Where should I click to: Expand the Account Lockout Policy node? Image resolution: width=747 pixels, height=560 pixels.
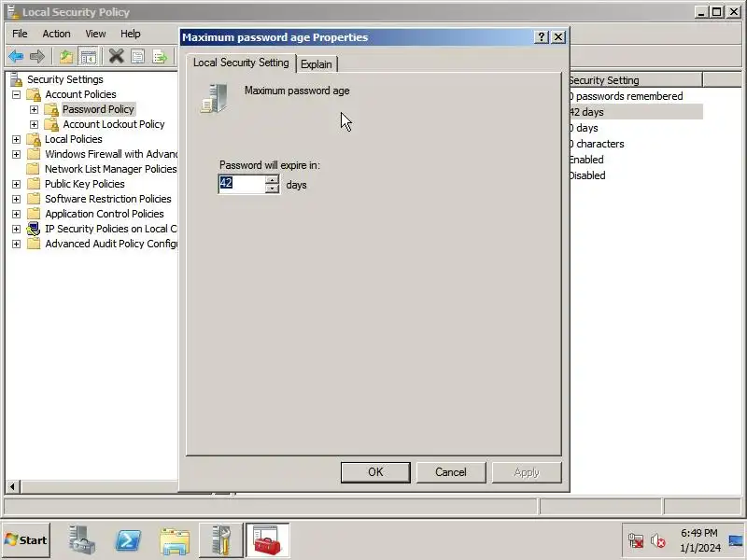34,124
